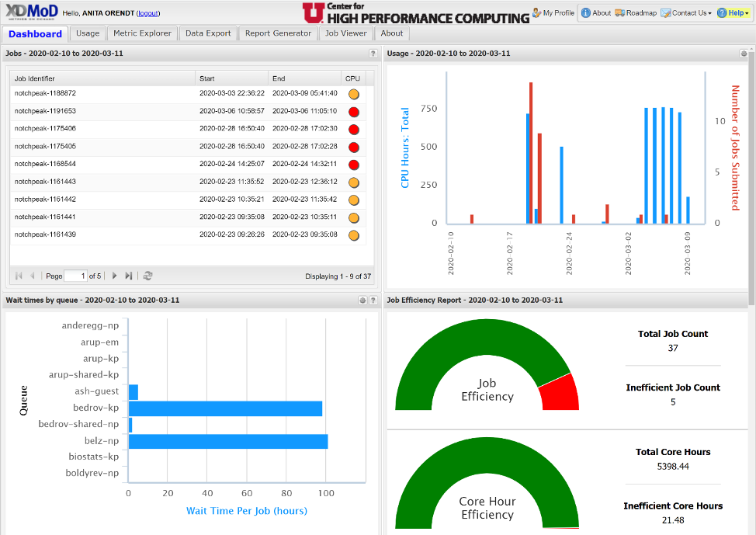The height and width of the screenshot is (535, 756).
Task: Click gear icon on Usage panel header
Action: coord(744,54)
